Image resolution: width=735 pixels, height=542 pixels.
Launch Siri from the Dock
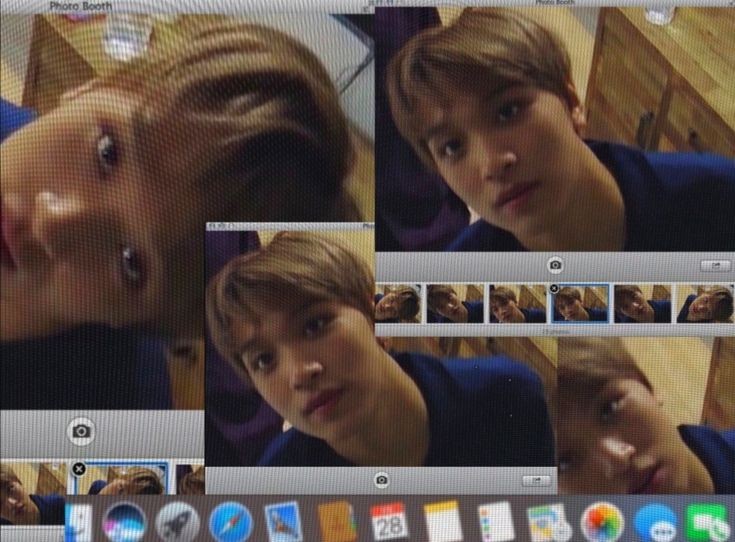point(124,522)
